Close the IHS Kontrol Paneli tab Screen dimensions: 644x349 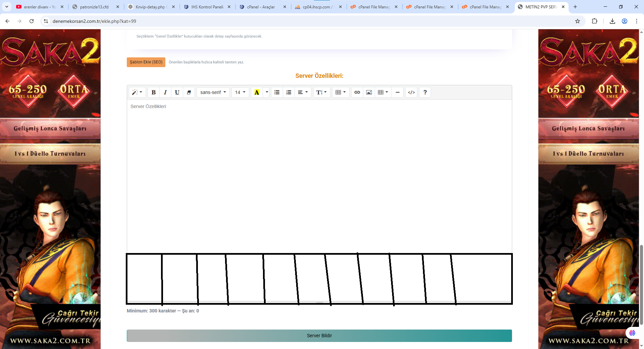tap(229, 7)
